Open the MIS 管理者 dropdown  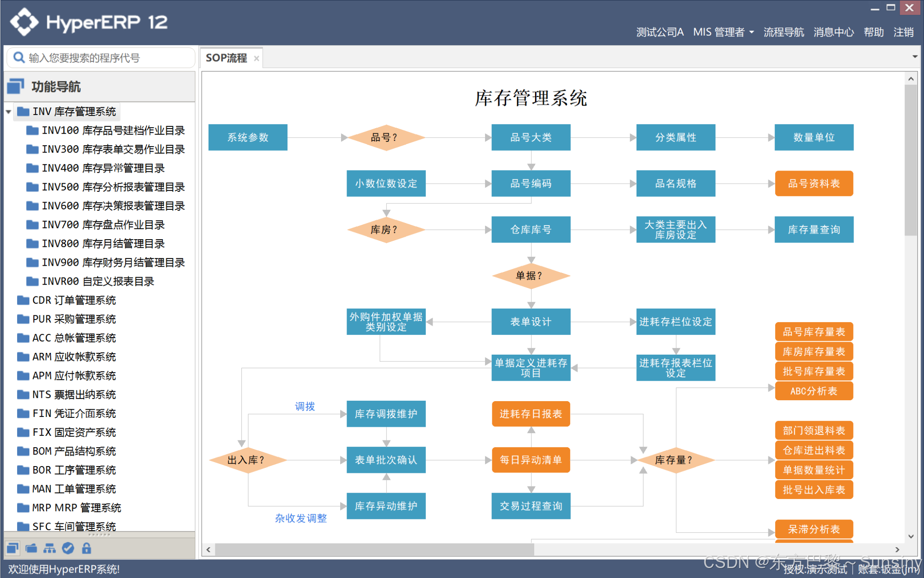[723, 32]
